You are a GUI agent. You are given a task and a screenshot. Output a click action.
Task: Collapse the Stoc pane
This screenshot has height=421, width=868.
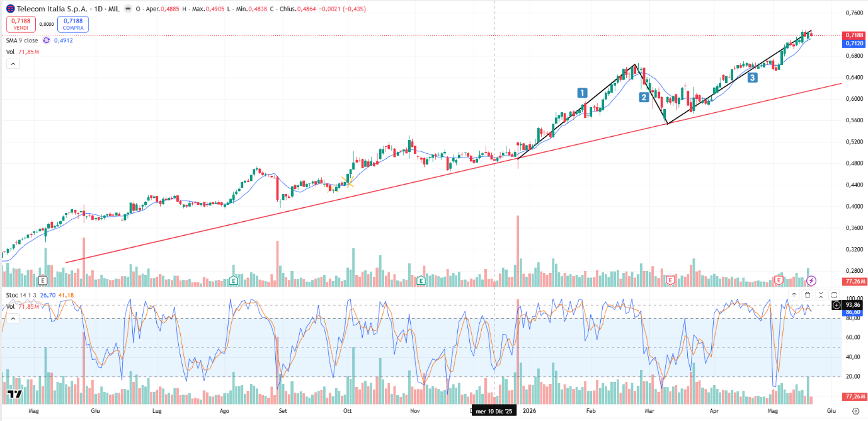coord(821,295)
